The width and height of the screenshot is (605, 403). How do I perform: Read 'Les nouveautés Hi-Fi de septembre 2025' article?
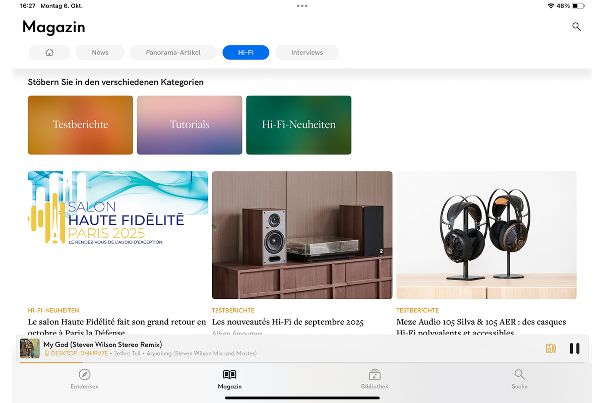click(x=287, y=322)
